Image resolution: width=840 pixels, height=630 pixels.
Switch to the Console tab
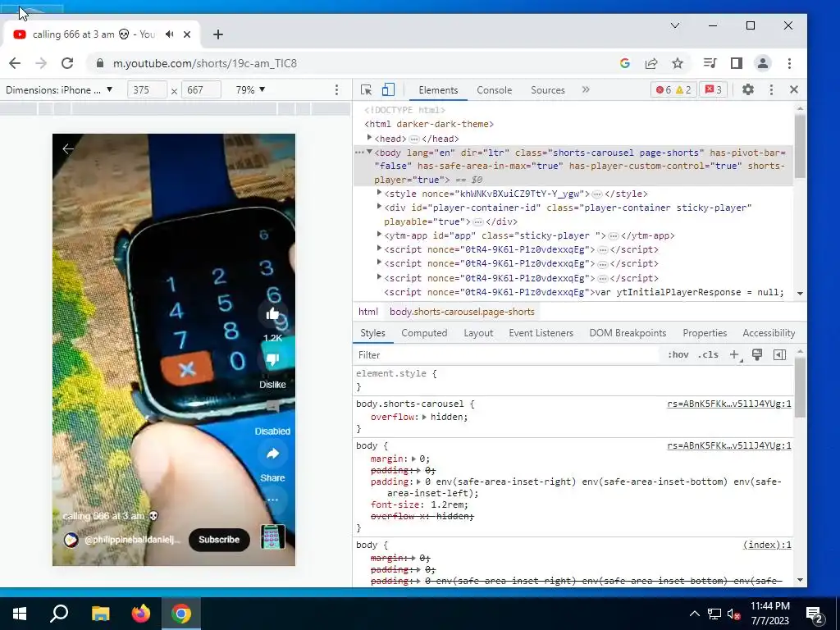point(495,90)
